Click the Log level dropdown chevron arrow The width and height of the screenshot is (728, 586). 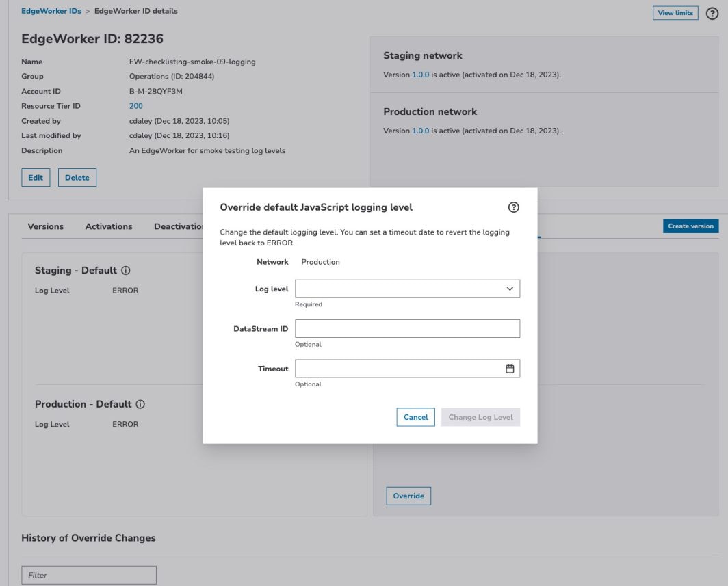click(510, 289)
